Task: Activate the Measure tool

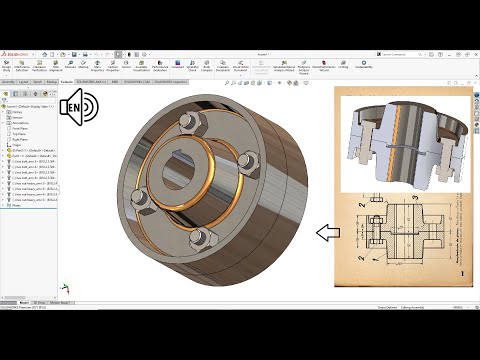Action: [70, 65]
